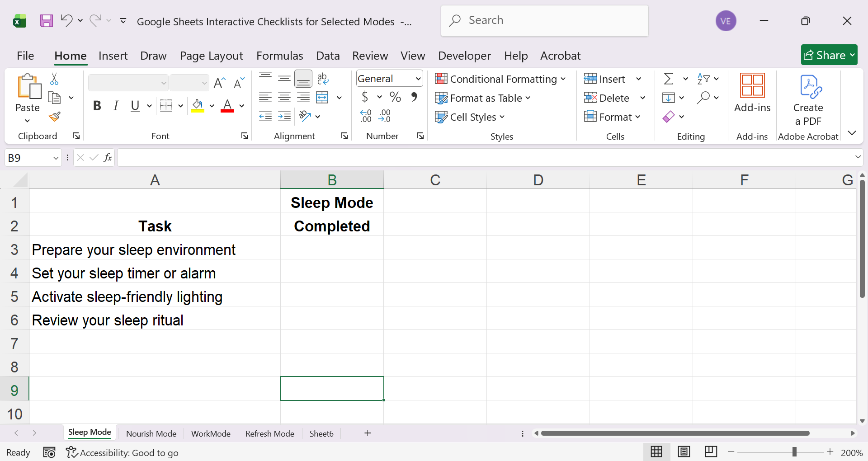The height and width of the screenshot is (461, 868).
Task: Switch to Page Break Preview view
Action: pyautogui.click(x=711, y=452)
